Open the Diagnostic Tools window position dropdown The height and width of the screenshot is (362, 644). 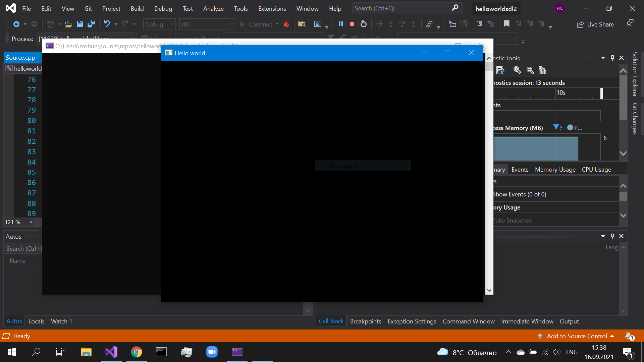(x=603, y=58)
